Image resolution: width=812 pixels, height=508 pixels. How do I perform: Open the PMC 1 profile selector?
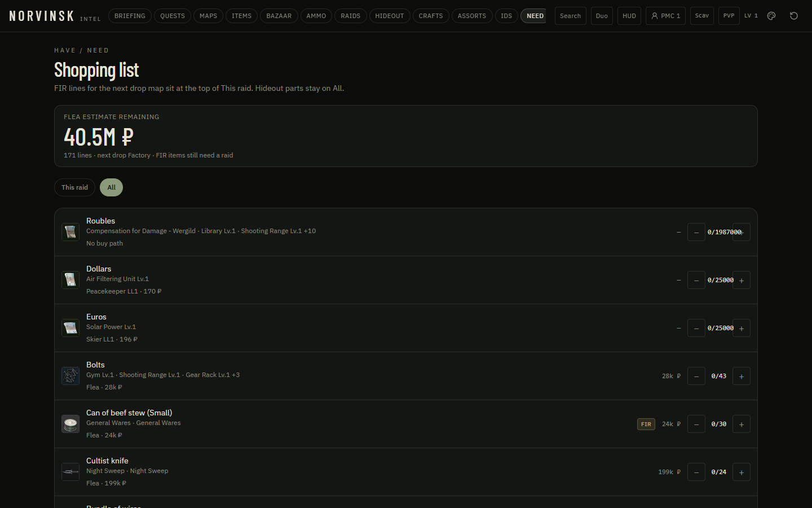click(665, 16)
